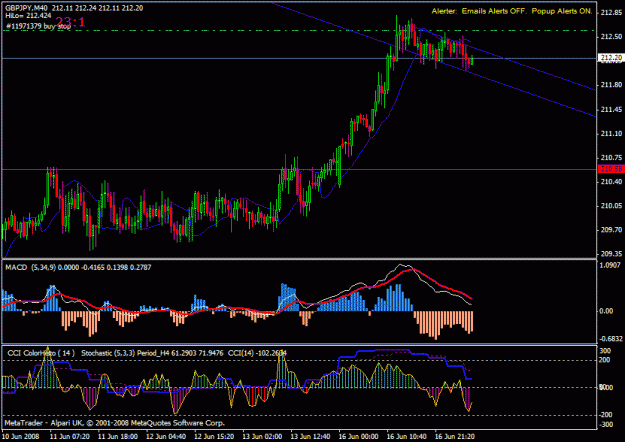This screenshot has height=442, width=625.
Task: Click the 212.50 price axis label
Action: click(611, 37)
